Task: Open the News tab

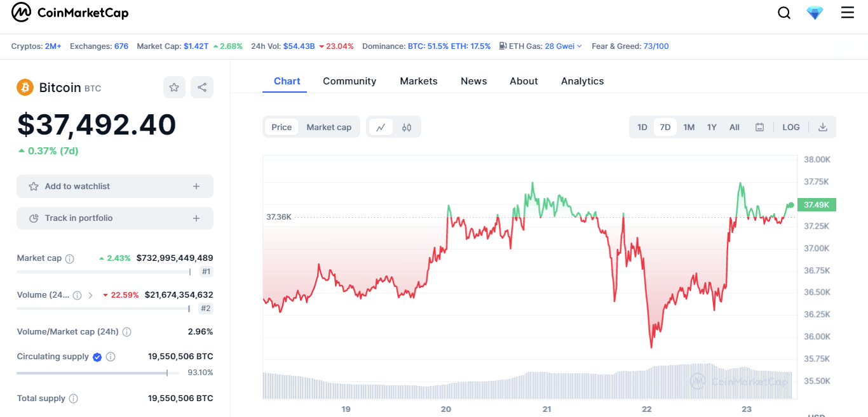Action: tap(474, 81)
